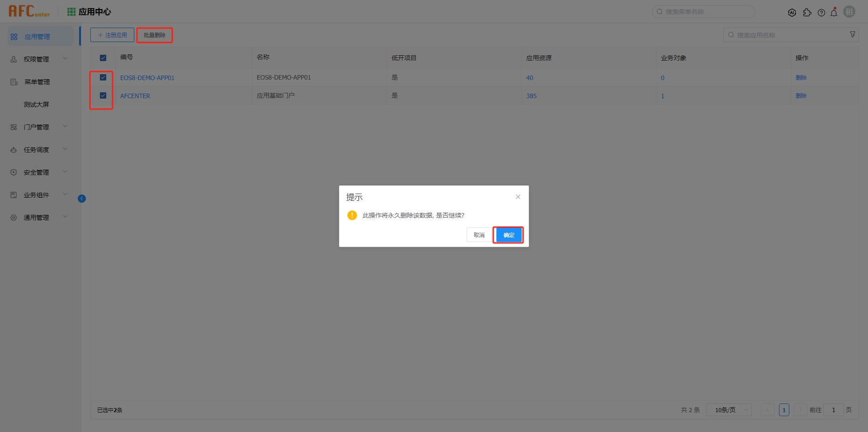Uncheck the EOS8-DEMO-APP01 row checkbox

coord(103,77)
